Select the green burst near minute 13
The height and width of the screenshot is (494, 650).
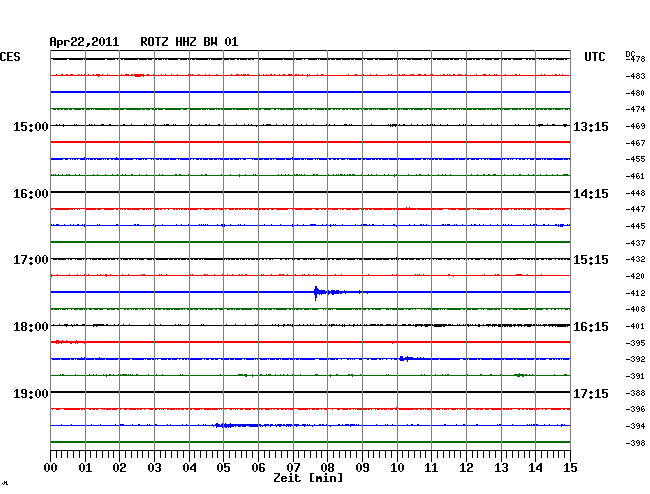coord(520,375)
